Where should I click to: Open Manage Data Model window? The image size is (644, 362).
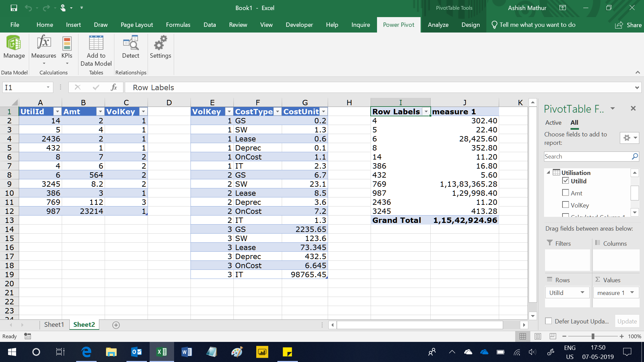click(14, 47)
